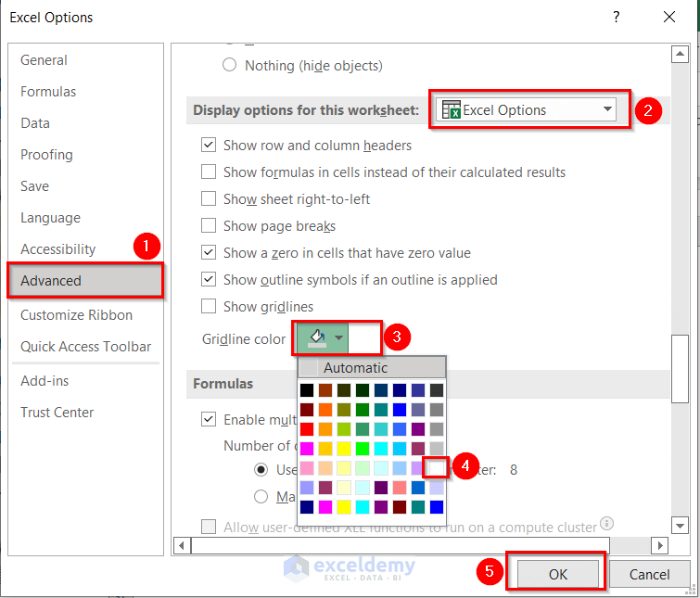This screenshot has height=598, width=700.
Task: Toggle Show row and column headers
Action: 209,145
